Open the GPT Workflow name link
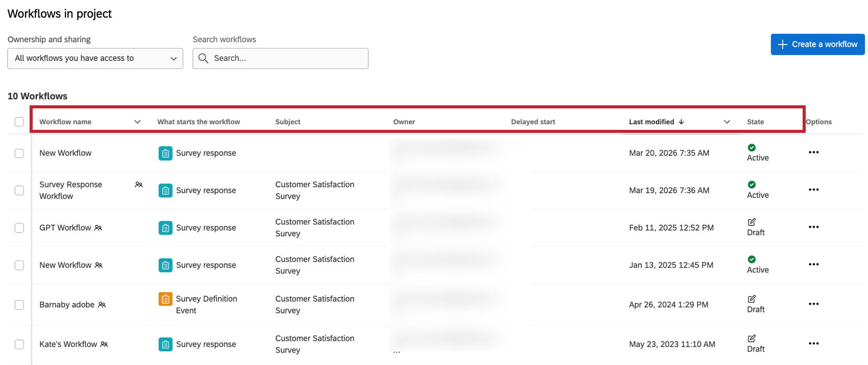This screenshot has width=868, height=365. click(x=65, y=228)
